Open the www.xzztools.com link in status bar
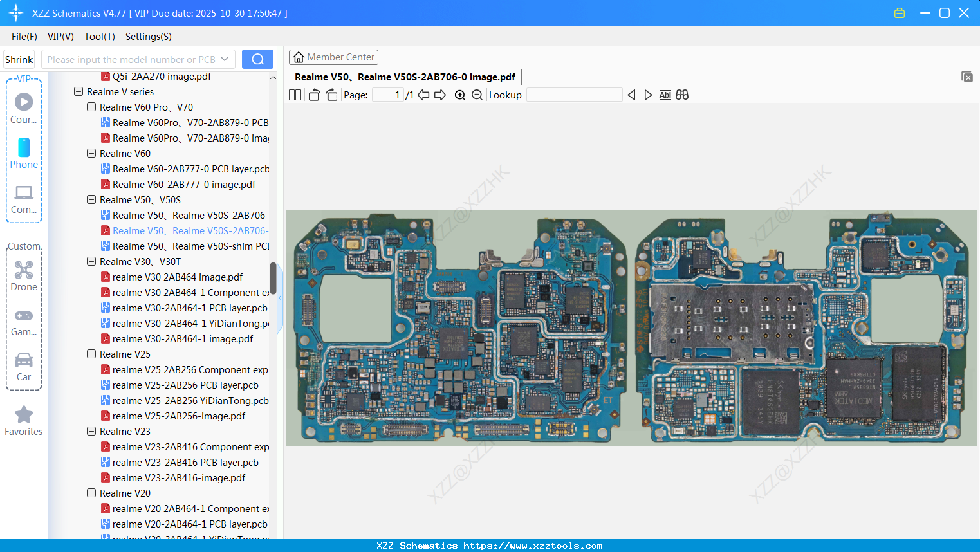 pos(533,546)
